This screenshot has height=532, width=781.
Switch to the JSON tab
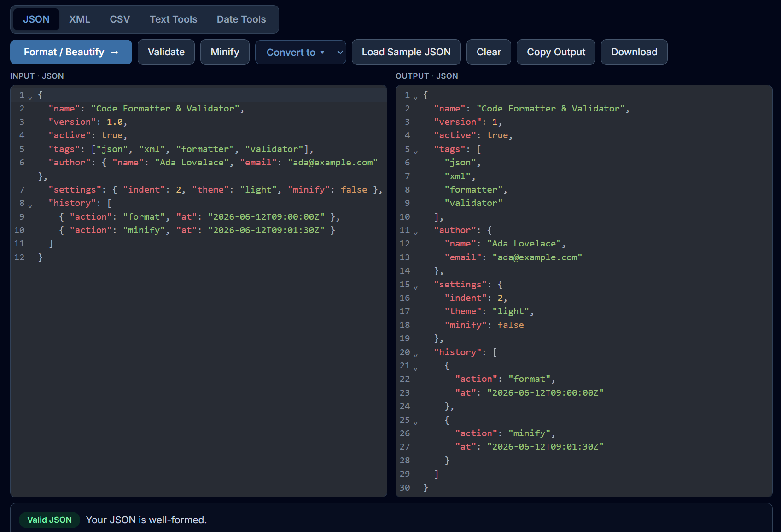(x=36, y=19)
